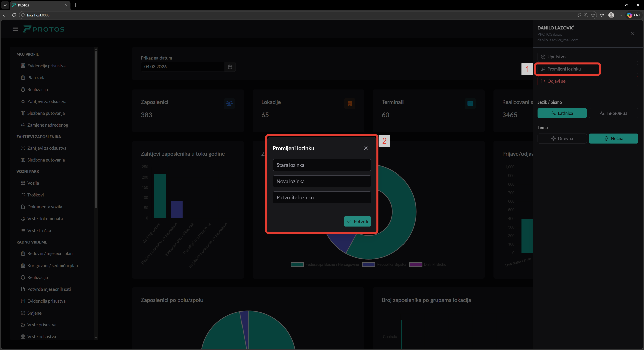The height and width of the screenshot is (350, 644).
Task: Switch script to Latinica
Action: pos(562,113)
